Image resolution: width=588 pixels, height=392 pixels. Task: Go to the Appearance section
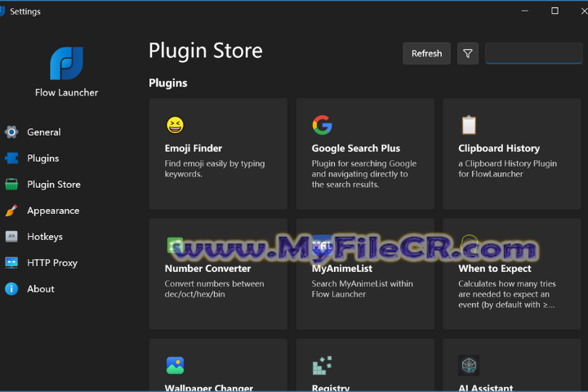53,211
